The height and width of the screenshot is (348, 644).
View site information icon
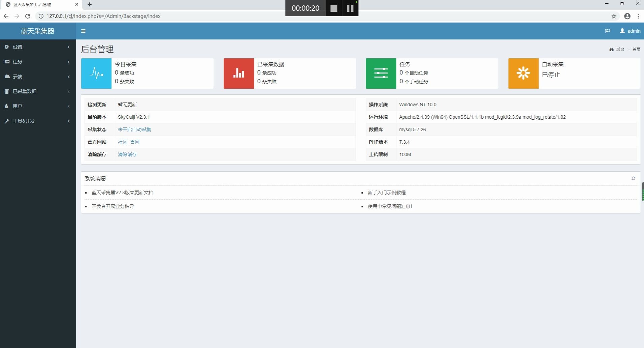[x=41, y=16]
